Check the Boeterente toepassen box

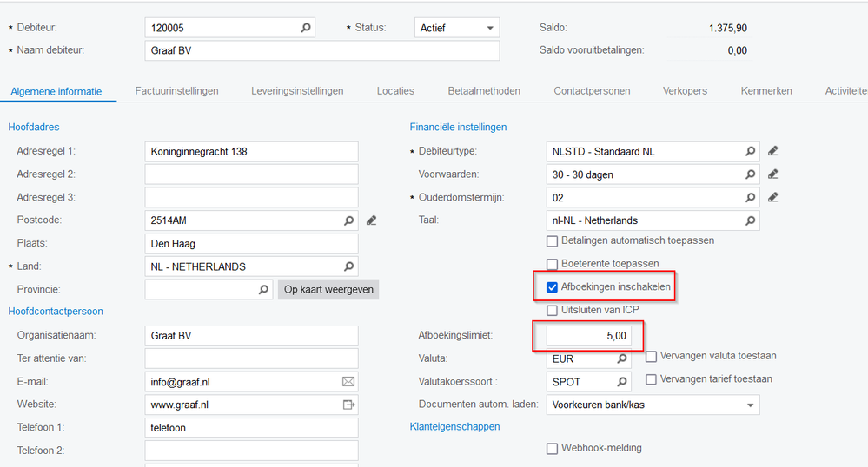552,264
